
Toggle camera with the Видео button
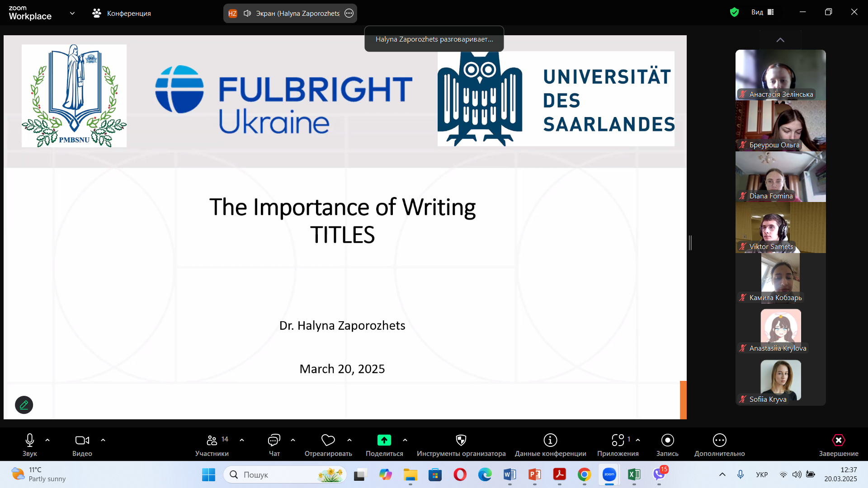(x=82, y=445)
